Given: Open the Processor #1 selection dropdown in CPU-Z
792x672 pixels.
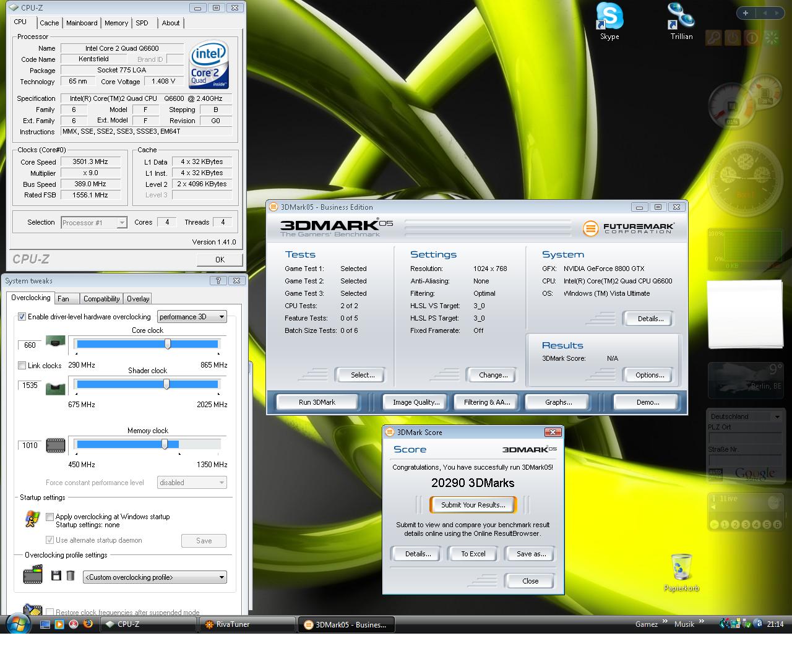Looking at the screenshot, I should [x=94, y=223].
